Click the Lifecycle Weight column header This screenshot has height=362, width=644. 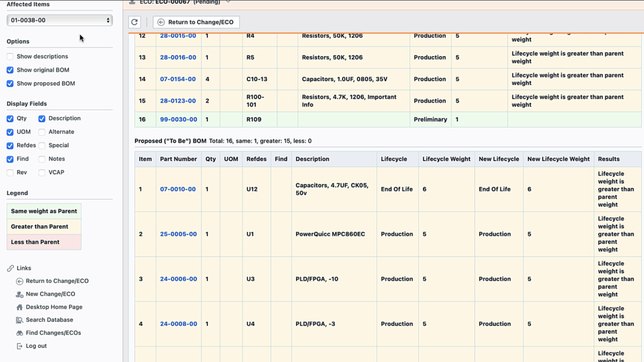[446, 159]
